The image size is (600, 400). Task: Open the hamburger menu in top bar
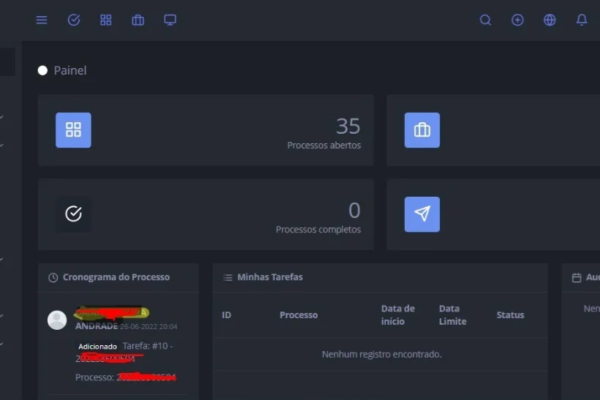pyautogui.click(x=41, y=20)
